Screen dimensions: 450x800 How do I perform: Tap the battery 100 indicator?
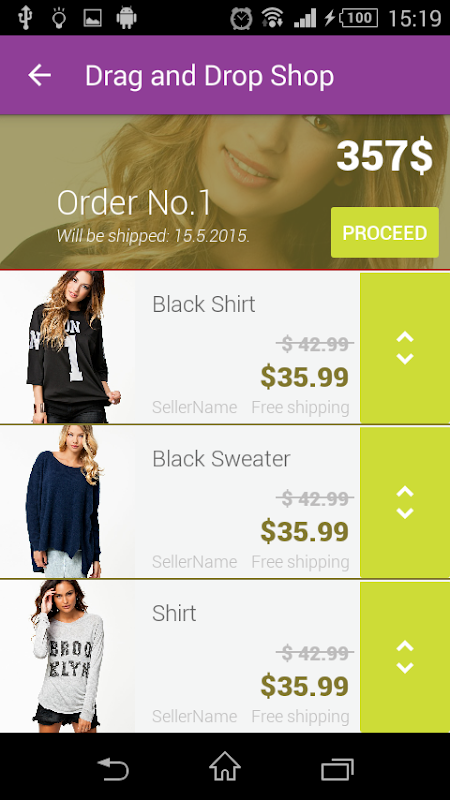click(x=359, y=18)
